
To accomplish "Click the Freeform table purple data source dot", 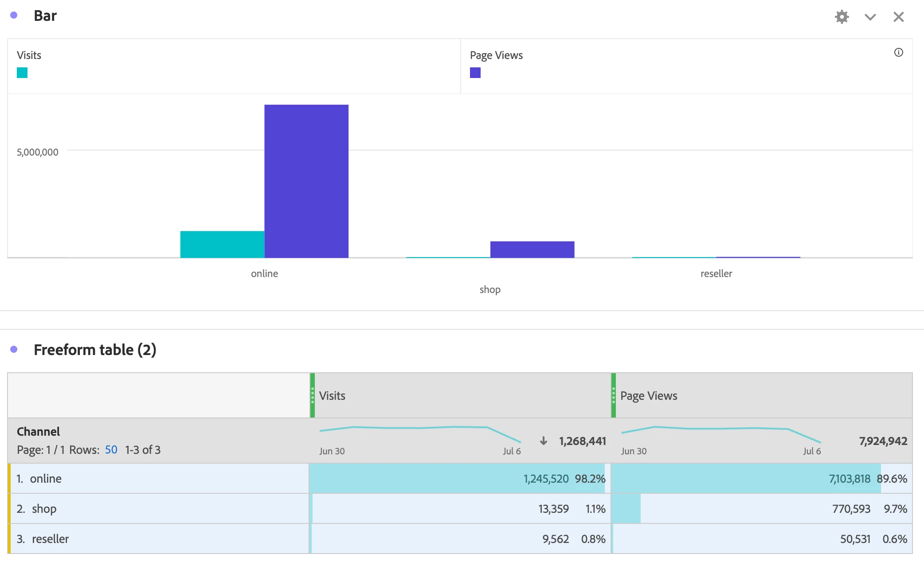I will tap(14, 349).
